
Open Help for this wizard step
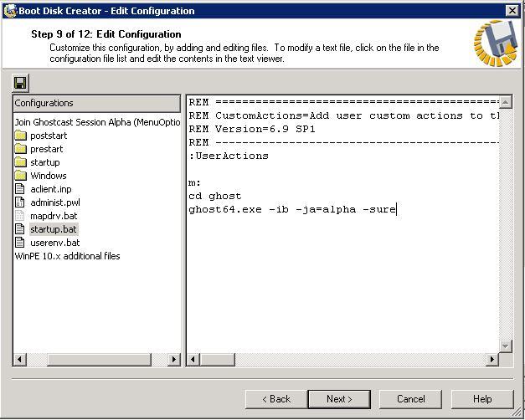coord(482,399)
